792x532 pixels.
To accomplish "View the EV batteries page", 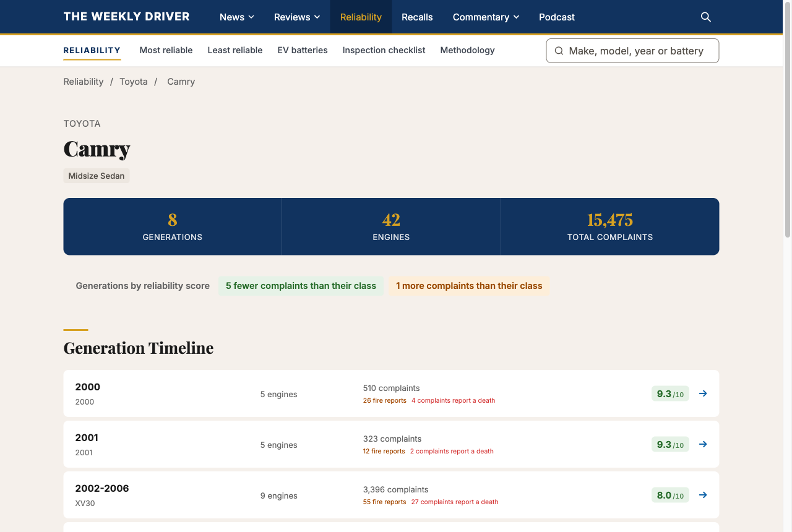I will pyautogui.click(x=303, y=50).
